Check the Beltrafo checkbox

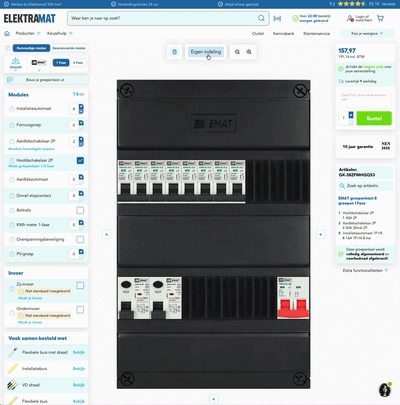click(80, 210)
